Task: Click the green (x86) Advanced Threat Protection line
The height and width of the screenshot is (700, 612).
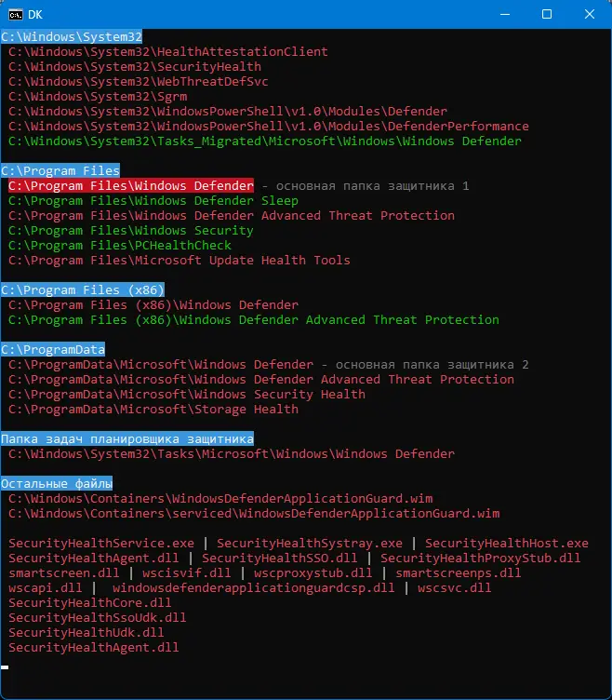Action: pos(254,319)
